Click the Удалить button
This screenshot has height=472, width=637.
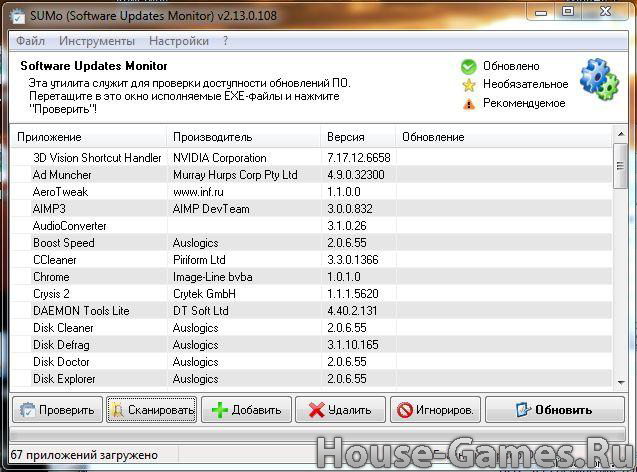point(340,410)
